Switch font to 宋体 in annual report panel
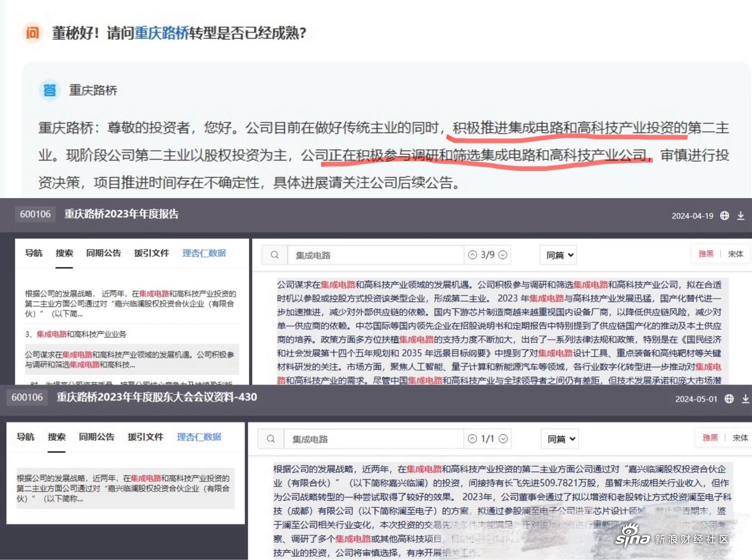This screenshot has width=752, height=560. click(x=735, y=254)
